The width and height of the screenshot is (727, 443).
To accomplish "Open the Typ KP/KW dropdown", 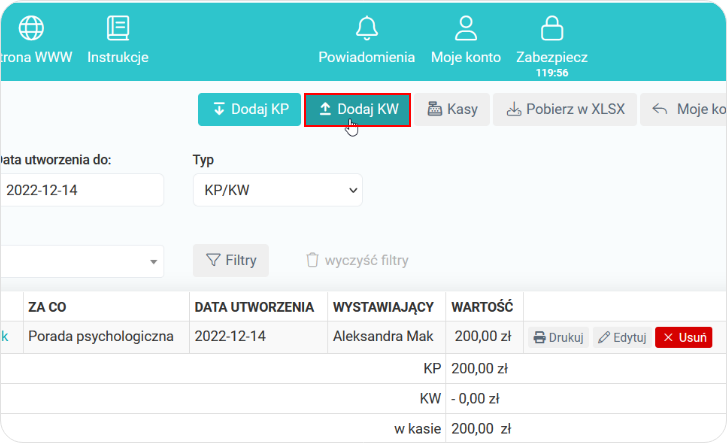I will [278, 190].
